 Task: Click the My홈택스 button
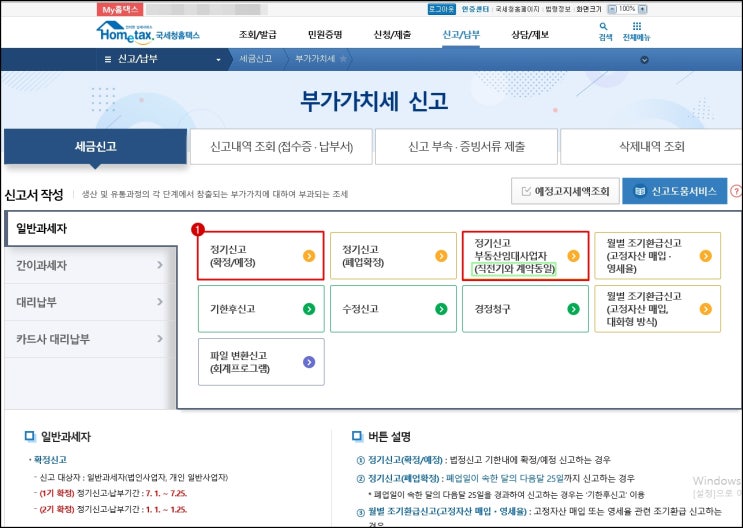coord(120,9)
